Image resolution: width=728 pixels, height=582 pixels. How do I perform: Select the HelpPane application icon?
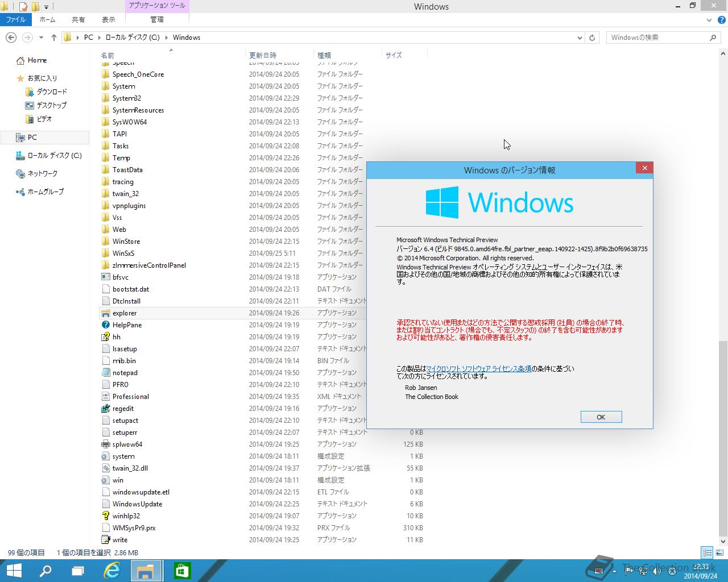[x=105, y=325]
